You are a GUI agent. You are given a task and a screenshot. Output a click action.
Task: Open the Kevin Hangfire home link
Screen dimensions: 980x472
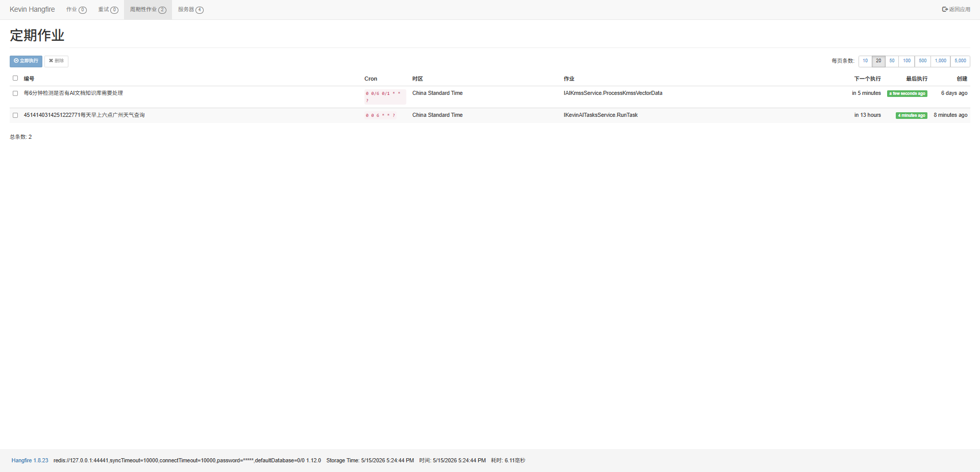tap(32, 10)
